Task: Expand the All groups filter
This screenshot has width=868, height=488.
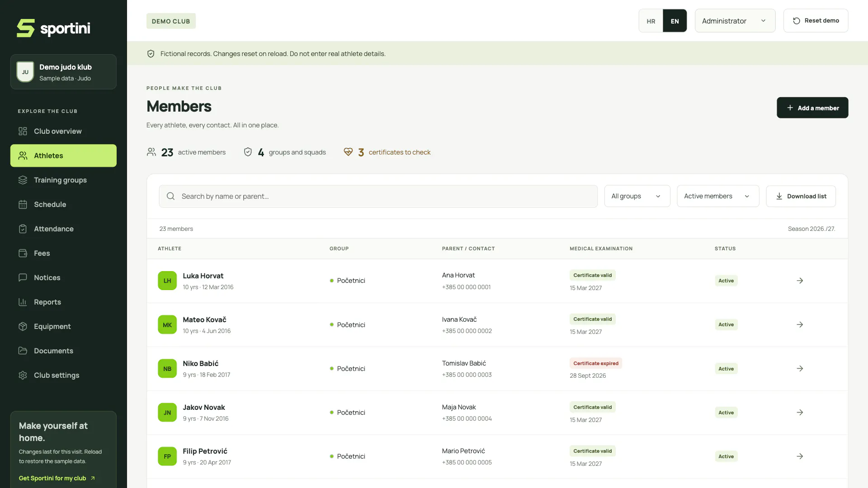Action: coord(637,196)
